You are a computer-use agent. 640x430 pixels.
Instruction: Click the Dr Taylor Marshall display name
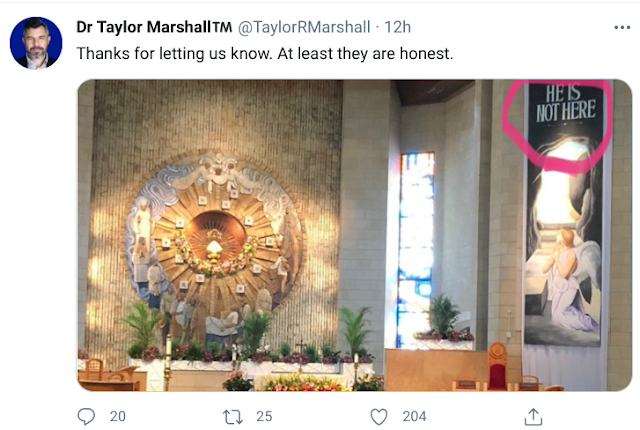[153, 28]
